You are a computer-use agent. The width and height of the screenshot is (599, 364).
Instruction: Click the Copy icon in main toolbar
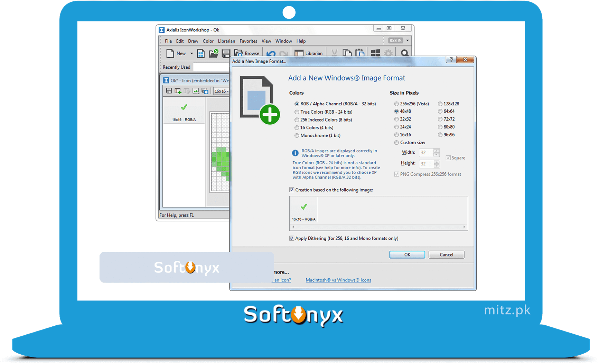pos(347,53)
